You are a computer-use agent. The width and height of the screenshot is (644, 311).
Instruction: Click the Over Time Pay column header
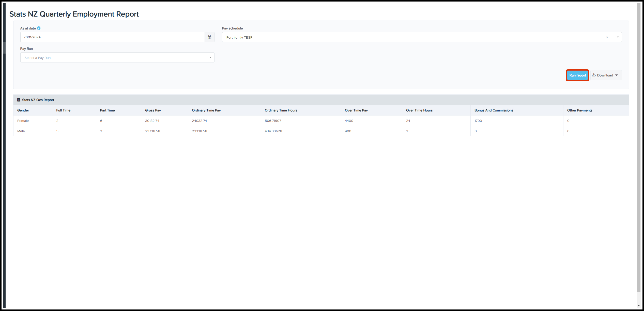356,110
